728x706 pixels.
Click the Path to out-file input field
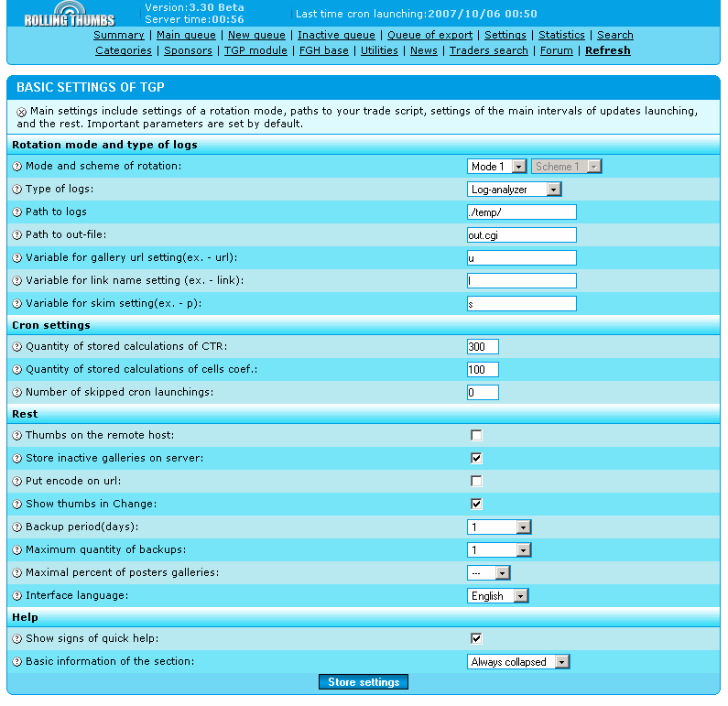pos(522,234)
